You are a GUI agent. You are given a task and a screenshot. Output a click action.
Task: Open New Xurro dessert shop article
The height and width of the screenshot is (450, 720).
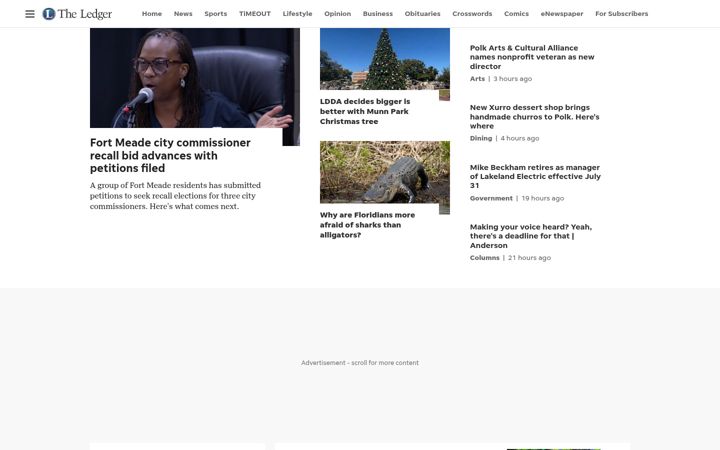click(534, 117)
